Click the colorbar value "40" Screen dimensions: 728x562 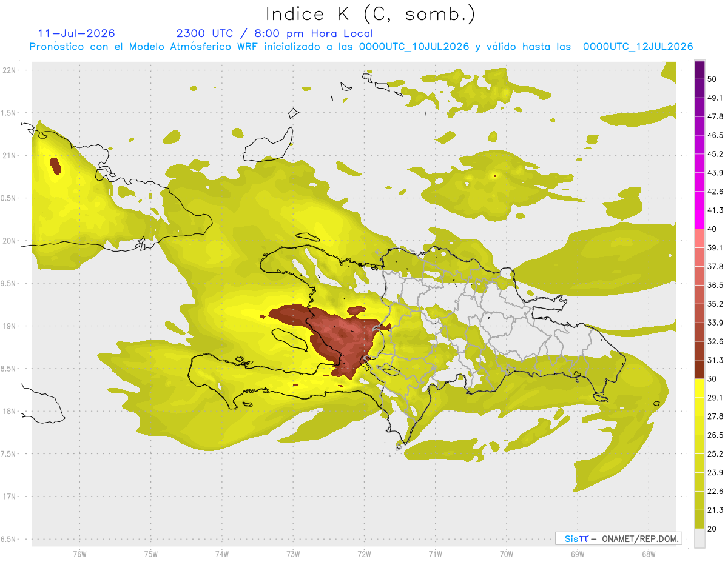click(712, 229)
